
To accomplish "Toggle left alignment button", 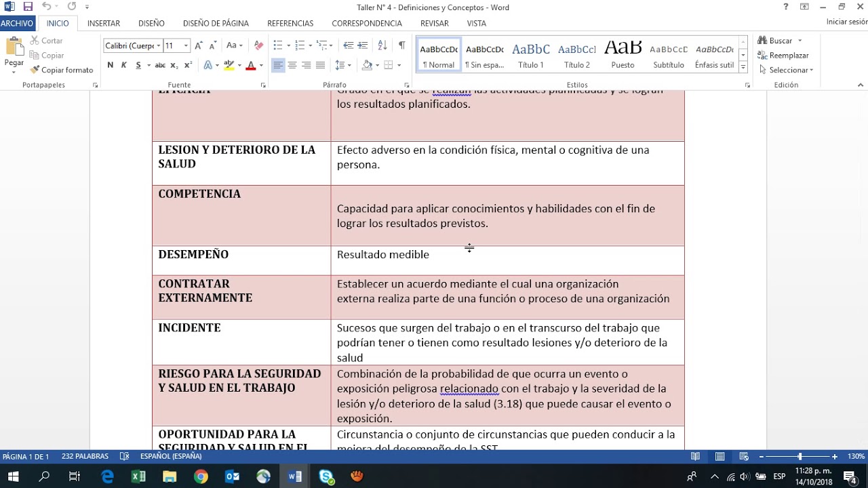I will (278, 65).
